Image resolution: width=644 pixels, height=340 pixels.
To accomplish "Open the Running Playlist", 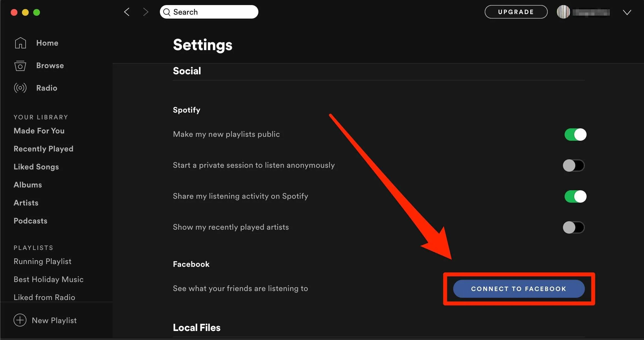I will pyautogui.click(x=43, y=261).
